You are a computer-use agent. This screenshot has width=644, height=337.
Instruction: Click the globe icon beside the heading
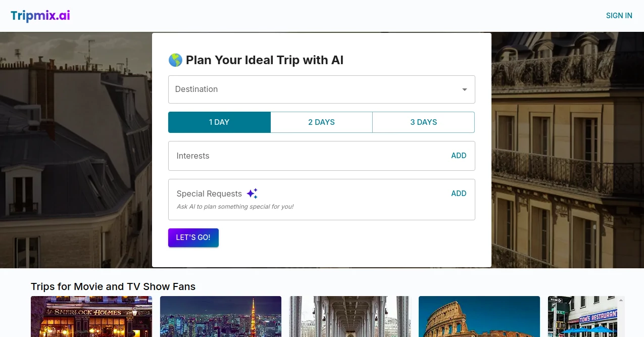(x=175, y=60)
